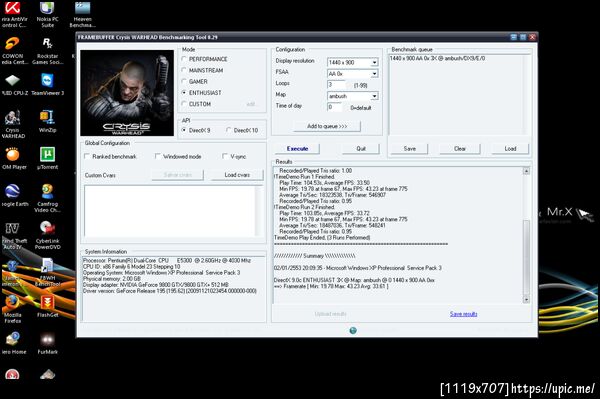The image size is (600, 399).
Task: Click the Processor line in System Information
Action: pyautogui.click(x=167, y=261)
